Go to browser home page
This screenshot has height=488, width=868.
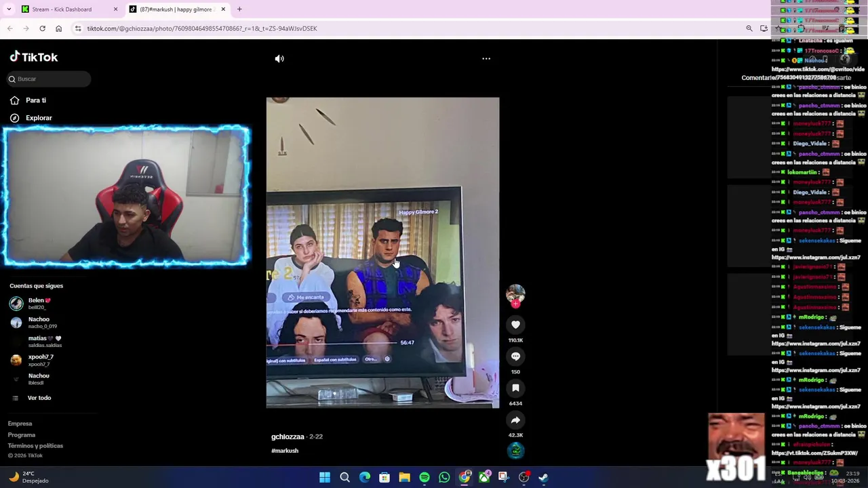coord(58,28)
